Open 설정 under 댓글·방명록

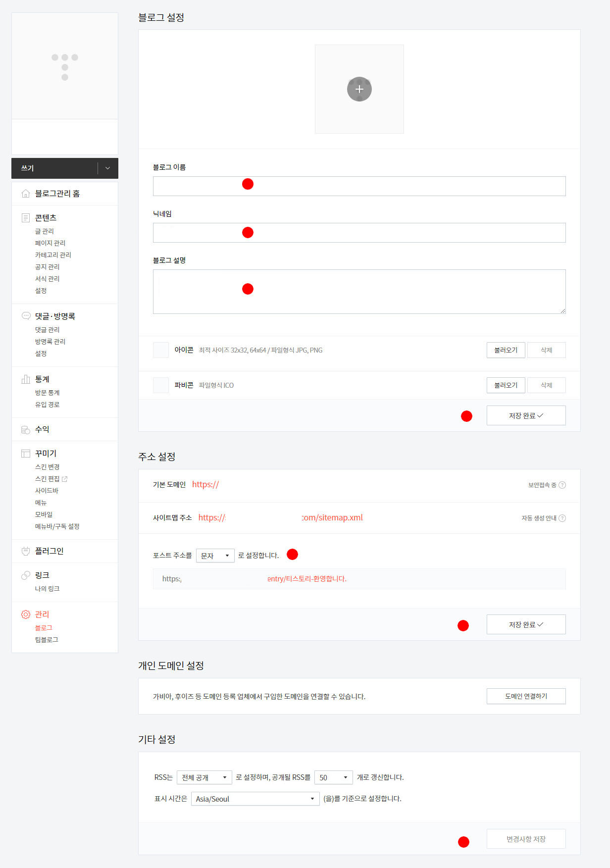click(x=41, y=354)
